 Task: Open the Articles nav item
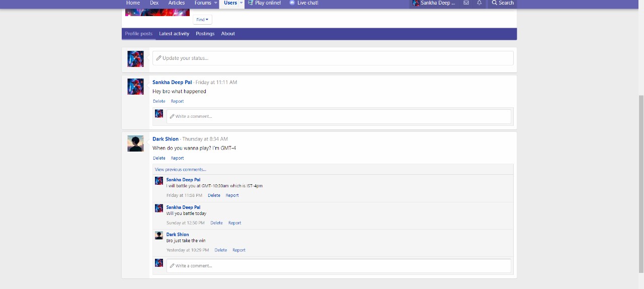coord(177,3)
